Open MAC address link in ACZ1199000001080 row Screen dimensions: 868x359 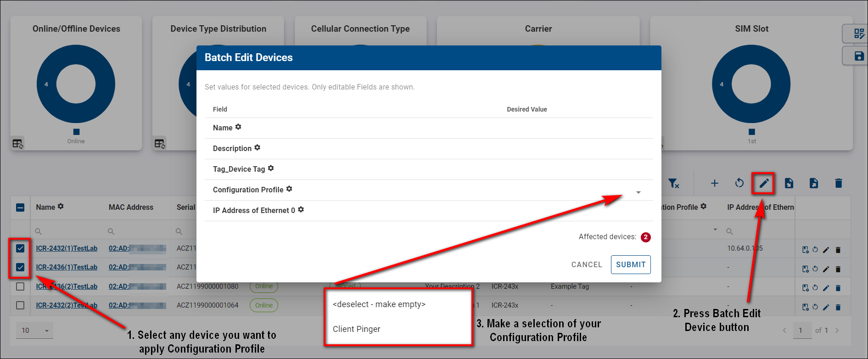pyautogui.click(x=137, y=286)
